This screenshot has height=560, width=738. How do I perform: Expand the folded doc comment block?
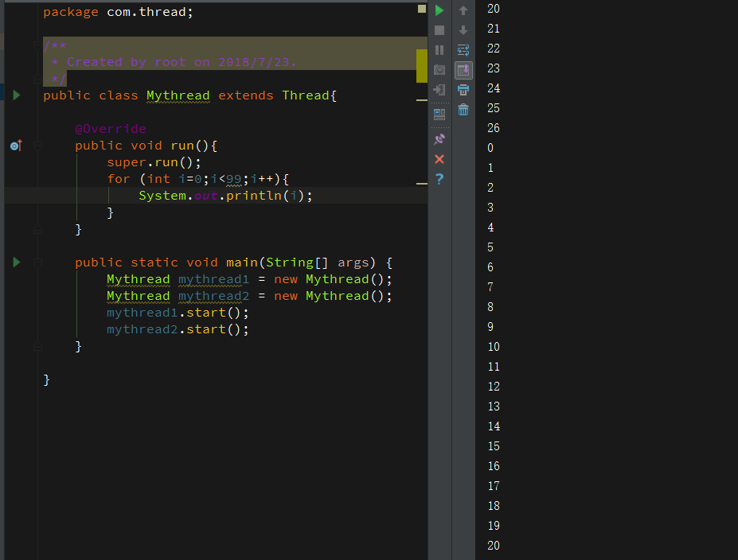click(37, 45)
